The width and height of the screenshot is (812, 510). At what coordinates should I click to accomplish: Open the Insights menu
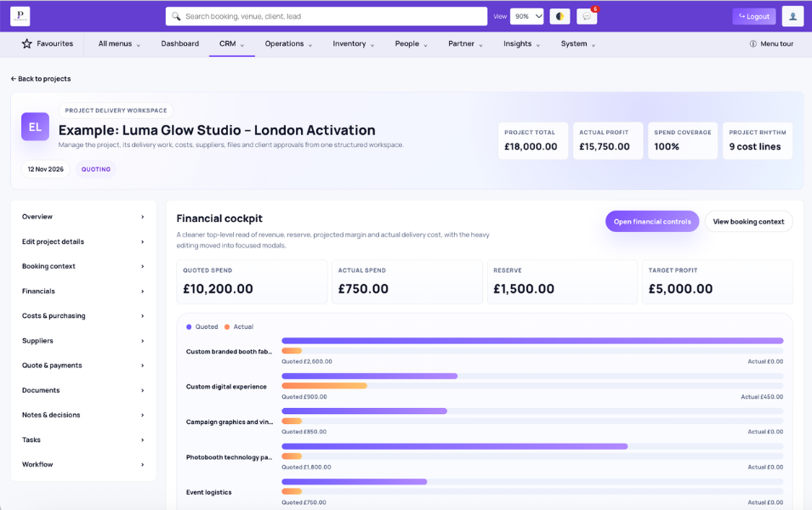[521, 44]
